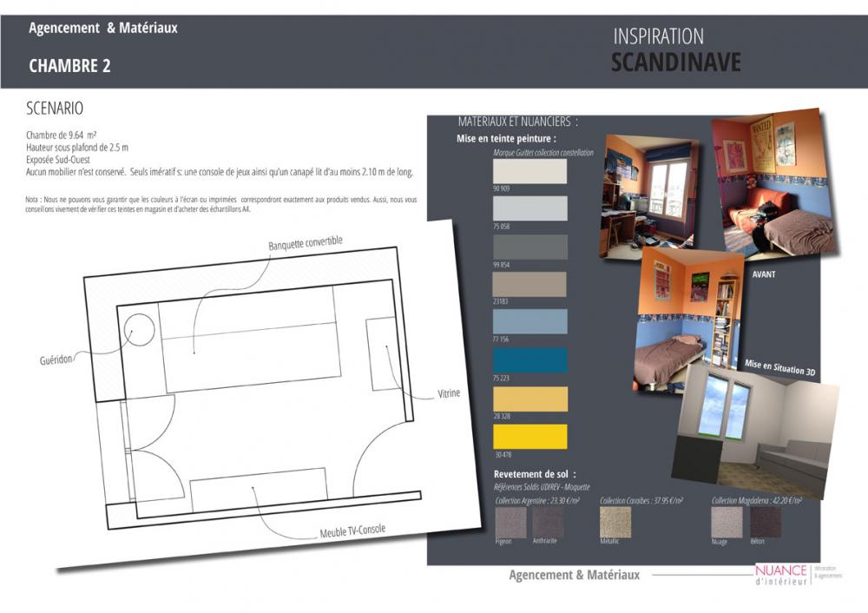Select the Vitrine label on the plan
The width and height of the screenshot is (868, 613).
pyautogui.click(x=449, y=393)
